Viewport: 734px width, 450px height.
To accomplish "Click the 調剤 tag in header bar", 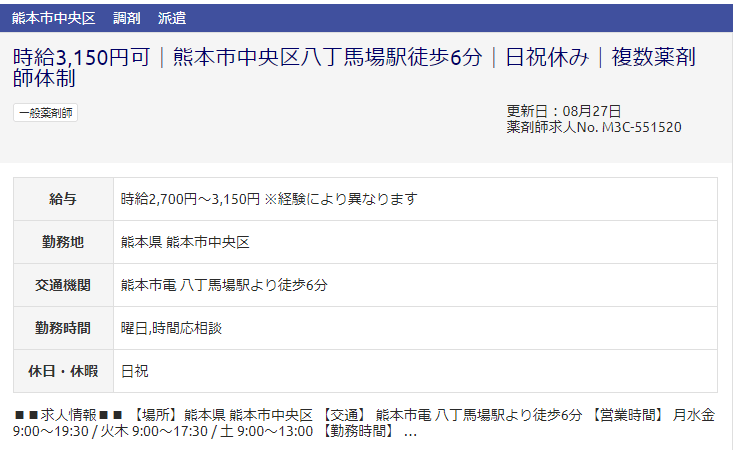I will point(127,18).
